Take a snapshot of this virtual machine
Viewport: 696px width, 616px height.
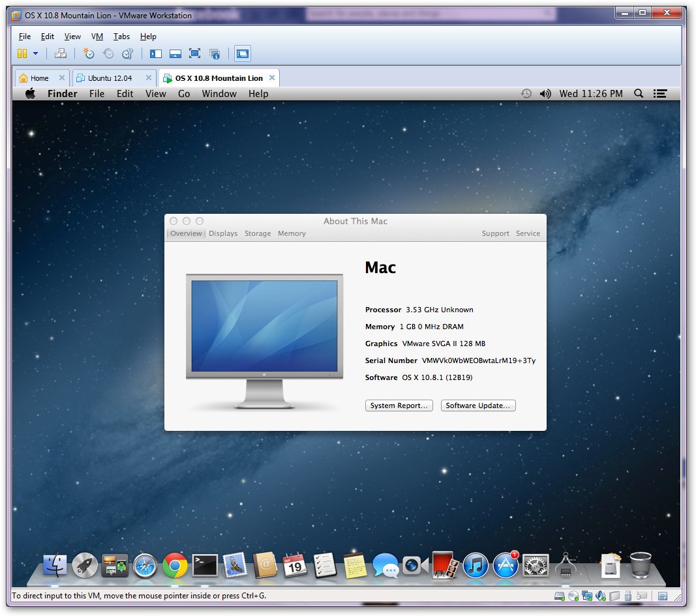[89, 53]
